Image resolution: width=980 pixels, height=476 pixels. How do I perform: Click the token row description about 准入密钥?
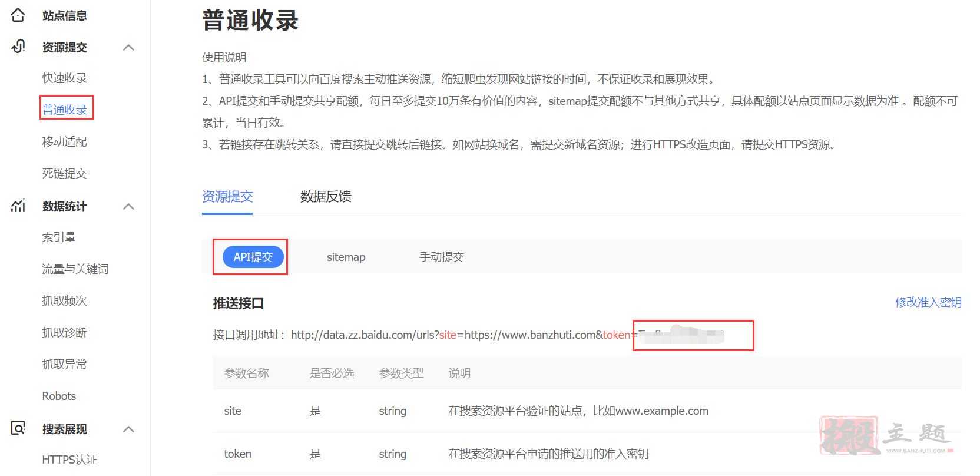pyautogui.click(x=548, y=454)
